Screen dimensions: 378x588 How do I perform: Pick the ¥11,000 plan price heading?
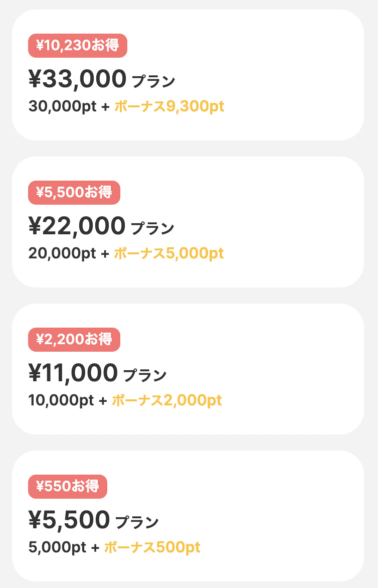tap(73, 373)
